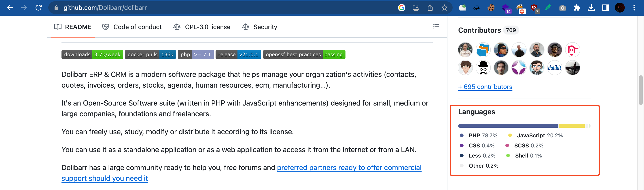Open the top hat mustache contributor avatar
This screenshot has height=190, width=644.
(483, 68)
